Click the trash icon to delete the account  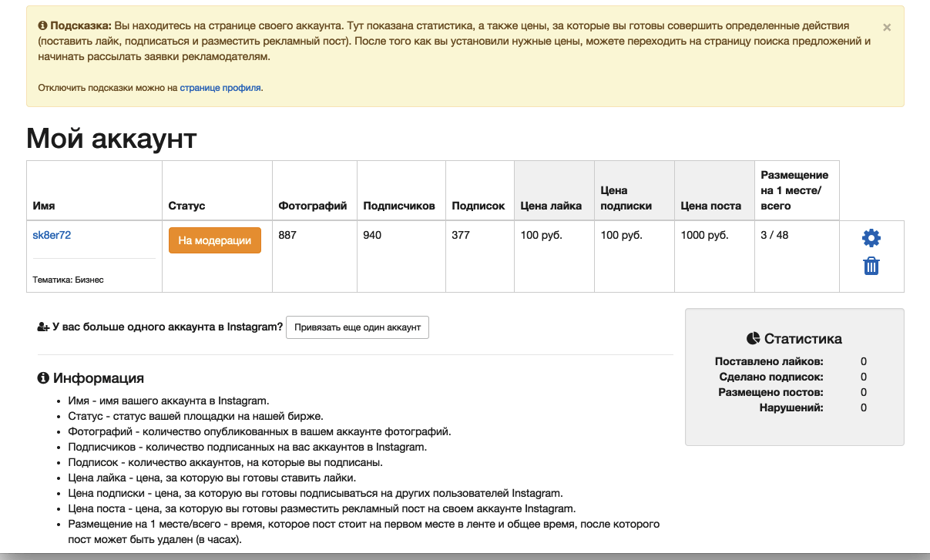tap(871, 265)
